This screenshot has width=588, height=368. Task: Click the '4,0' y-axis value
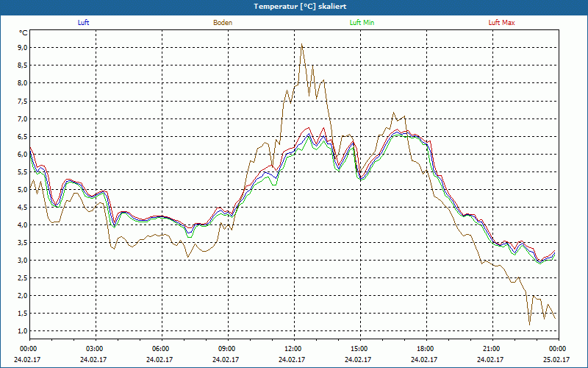[23, 224]
